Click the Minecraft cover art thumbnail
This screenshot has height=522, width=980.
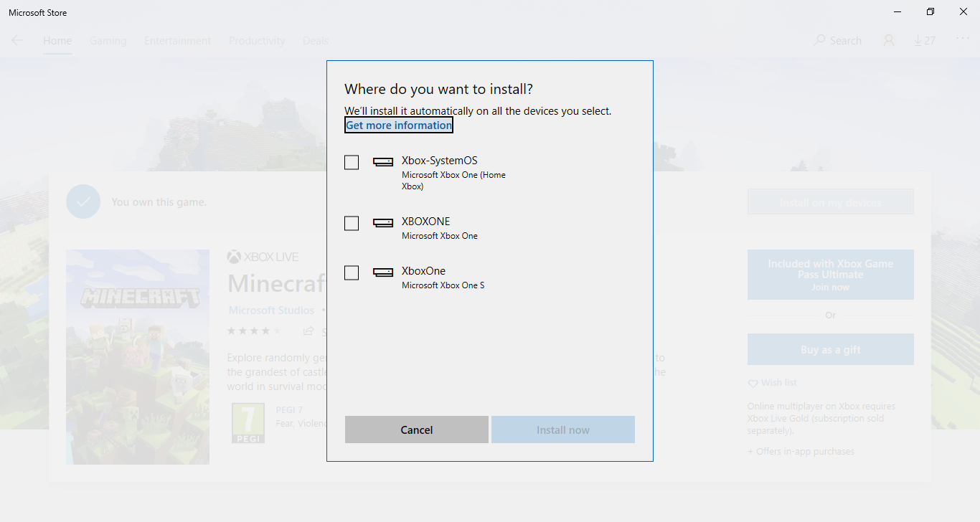pos(138,357)
